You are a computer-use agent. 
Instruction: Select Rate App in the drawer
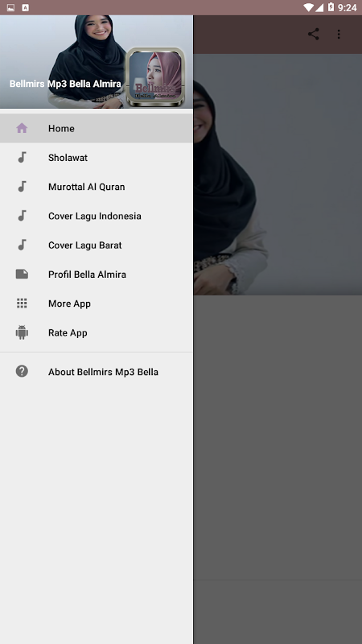[x=97, y=332]
